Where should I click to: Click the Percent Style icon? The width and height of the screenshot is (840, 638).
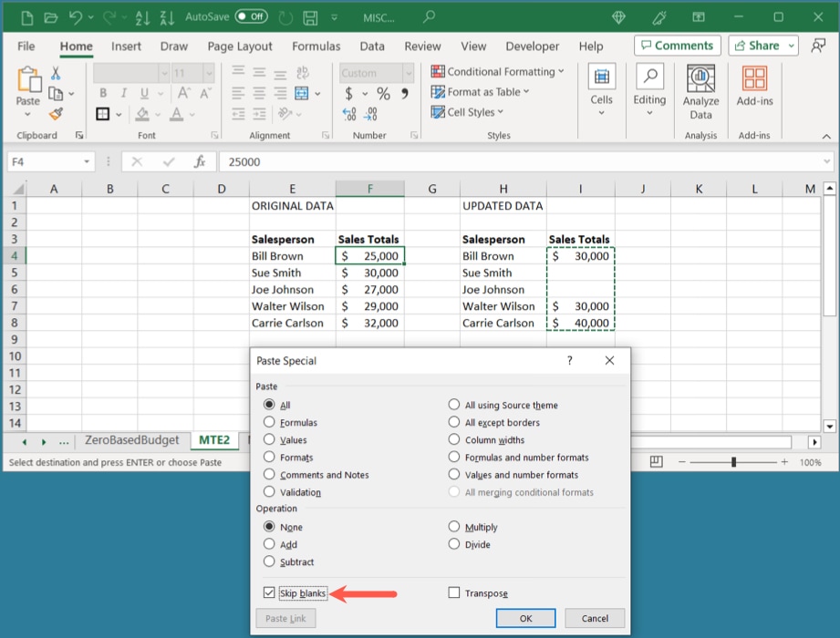click(x=383, y=93)
